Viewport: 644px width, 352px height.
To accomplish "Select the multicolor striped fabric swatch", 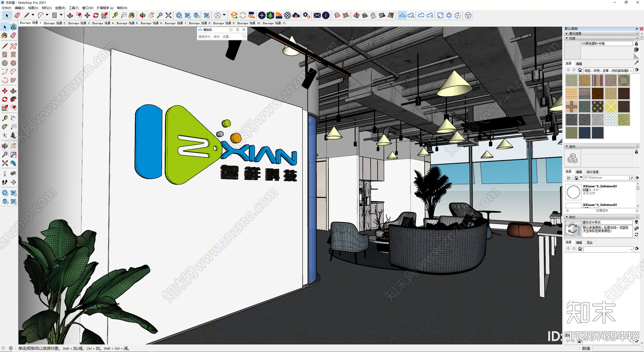I will (x=598, y=80).
